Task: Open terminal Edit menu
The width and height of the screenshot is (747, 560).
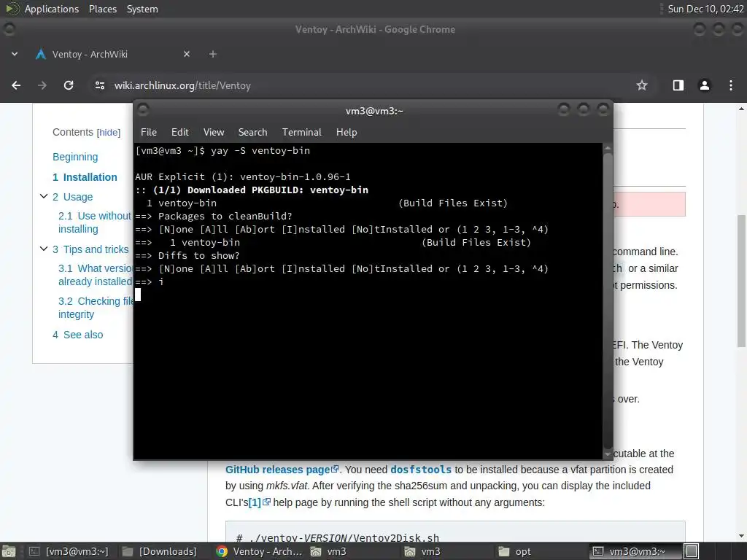Action: [180, 133]
